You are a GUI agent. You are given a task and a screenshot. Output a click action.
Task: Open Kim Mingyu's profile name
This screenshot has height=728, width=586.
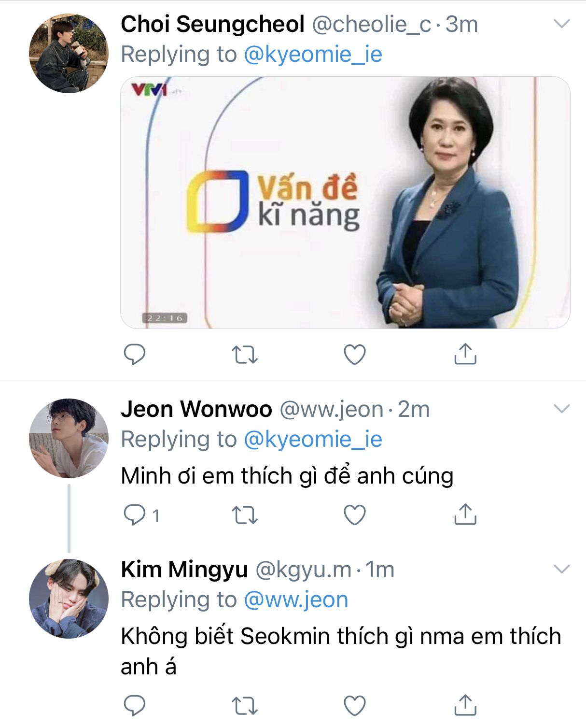point(184,570)
